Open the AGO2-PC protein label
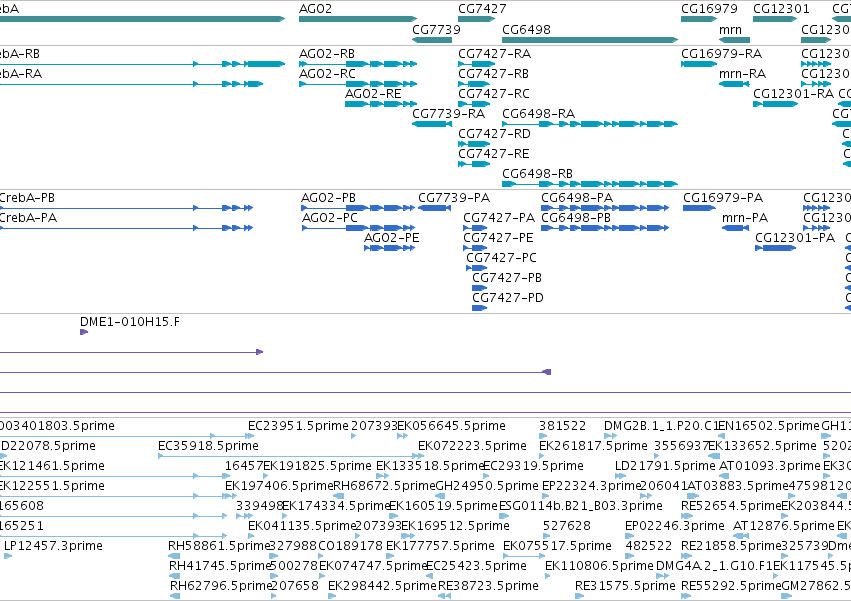The height and width of the screenshot is (601, 851). point(330,218)
